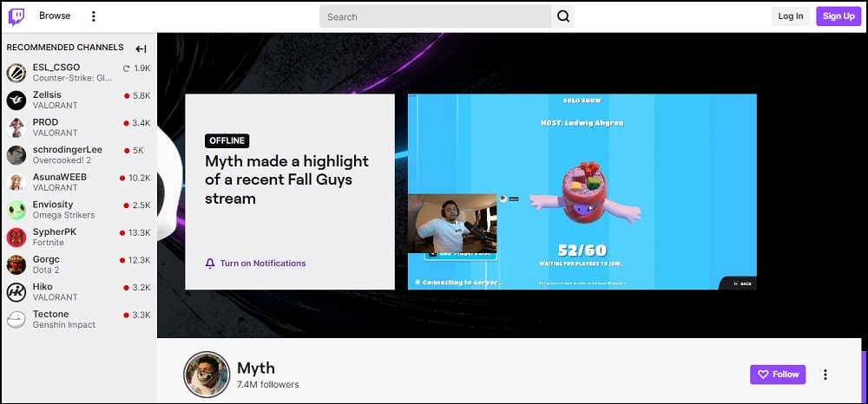Click the Sign Up button
868x404 pixels.
pos(838,16)
